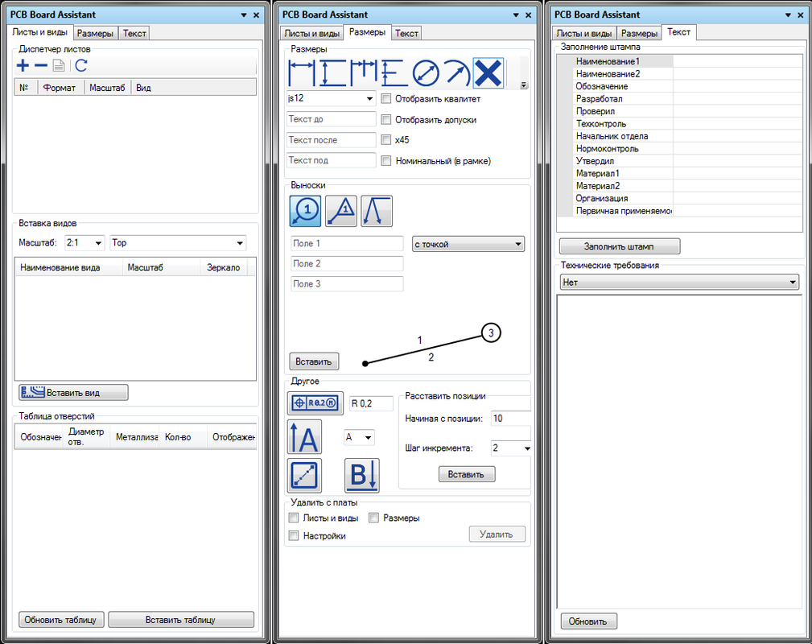Select the Организация stamp row
Screen dimensions: 812x644
pos(679,198)
